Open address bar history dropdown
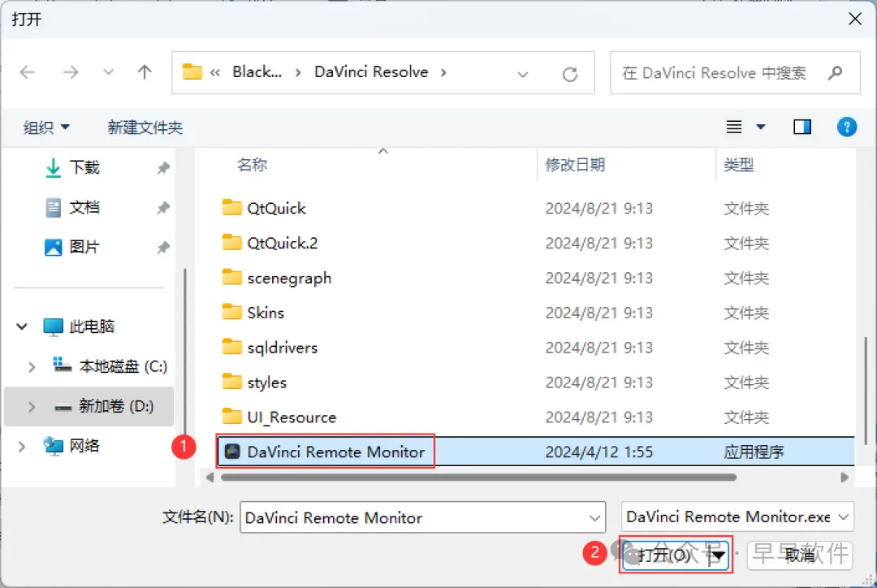 point(522,74)
